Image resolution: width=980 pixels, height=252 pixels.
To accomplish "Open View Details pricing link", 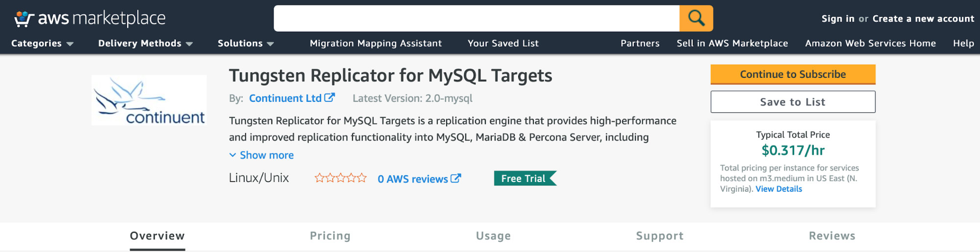I will [779, 189].
